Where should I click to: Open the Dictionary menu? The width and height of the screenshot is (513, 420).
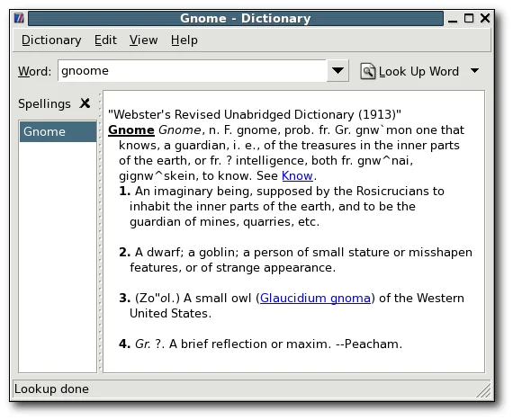pyautogui.click(x=51, y=40)
